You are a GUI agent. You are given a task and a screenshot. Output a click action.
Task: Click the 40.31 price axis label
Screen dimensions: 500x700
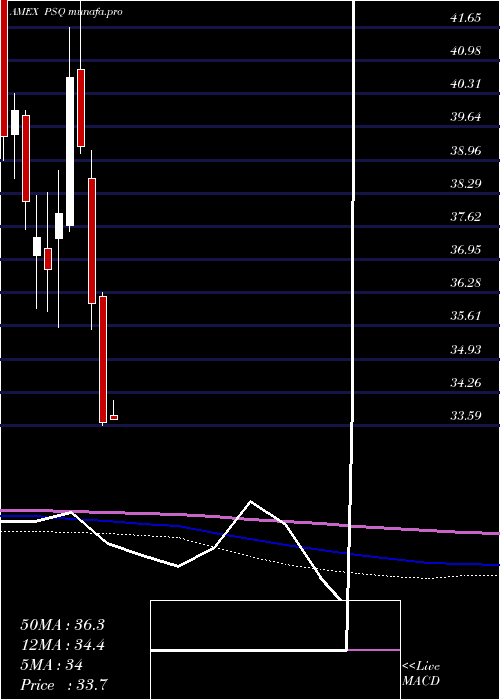465,84
